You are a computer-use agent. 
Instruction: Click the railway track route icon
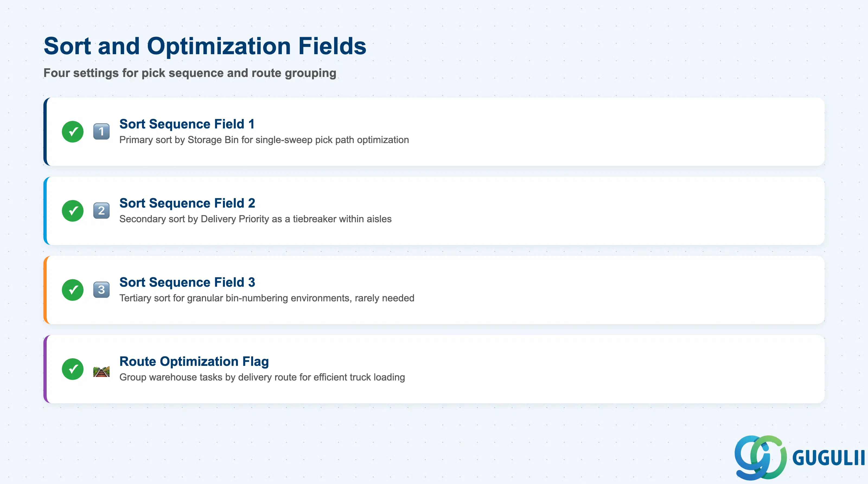click(101, 372)
